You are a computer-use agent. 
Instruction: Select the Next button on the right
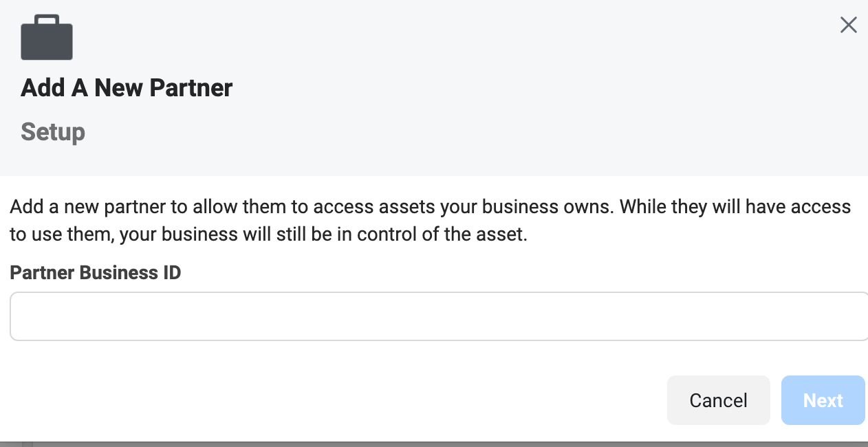823,400
